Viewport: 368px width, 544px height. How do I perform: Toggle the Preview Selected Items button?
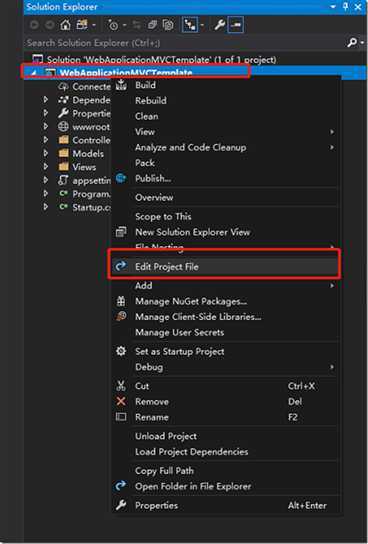[236, 25]
